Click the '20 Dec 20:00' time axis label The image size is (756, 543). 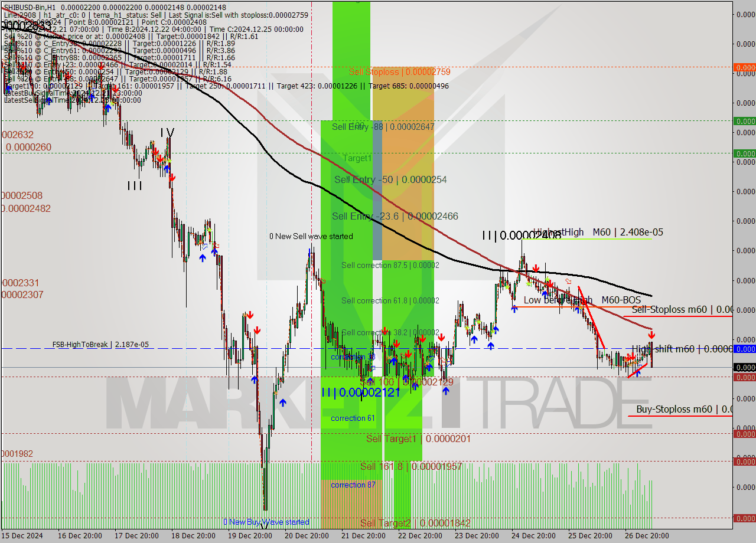coord(307,536)
